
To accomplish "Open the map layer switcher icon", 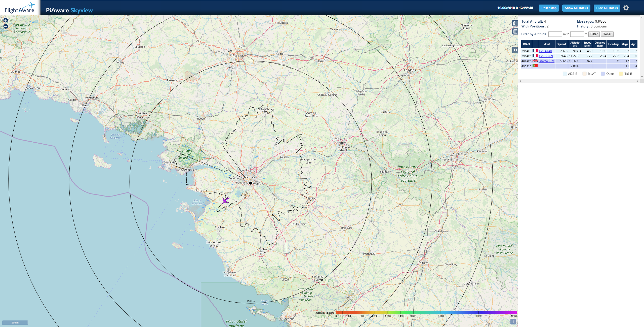I will tap(515, 23).
